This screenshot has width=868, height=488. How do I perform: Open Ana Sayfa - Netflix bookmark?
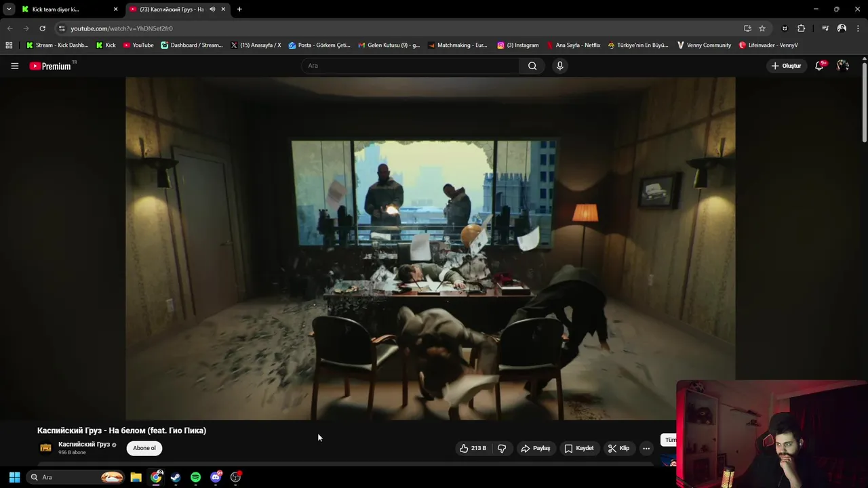(x=573, y=45)
